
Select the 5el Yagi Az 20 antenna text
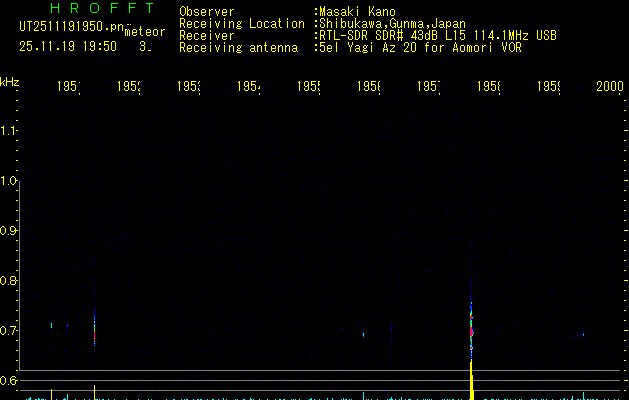pos(420,48)
